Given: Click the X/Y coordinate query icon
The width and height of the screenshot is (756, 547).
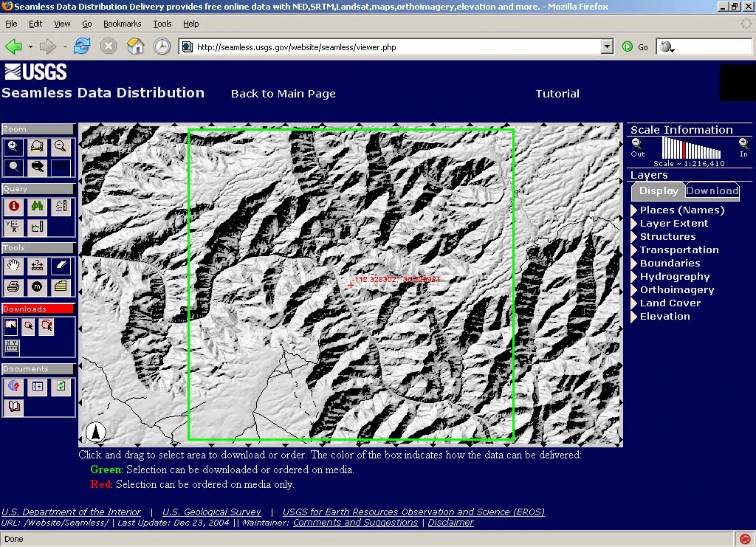Looking at the screenshot, I should [x=13, y=227].
